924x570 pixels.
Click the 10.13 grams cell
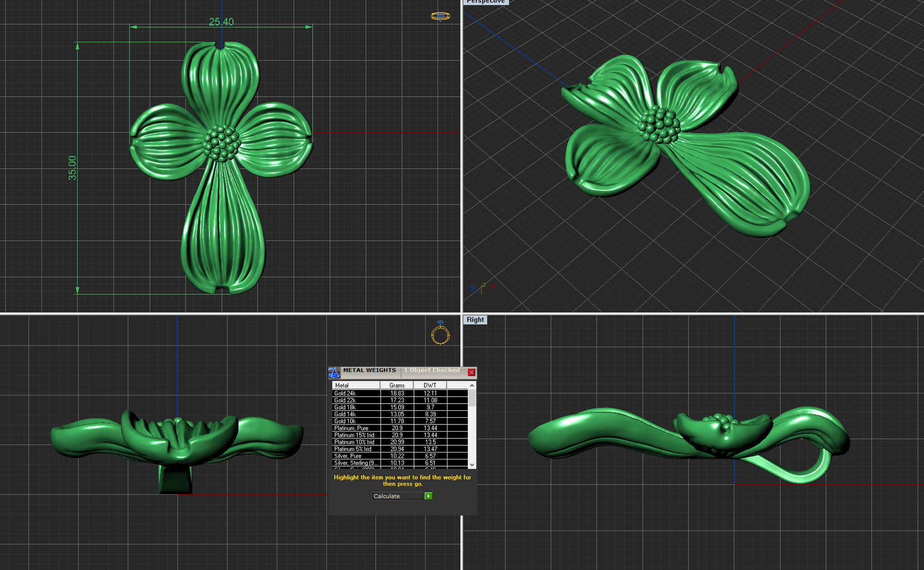tap(397, 463)
